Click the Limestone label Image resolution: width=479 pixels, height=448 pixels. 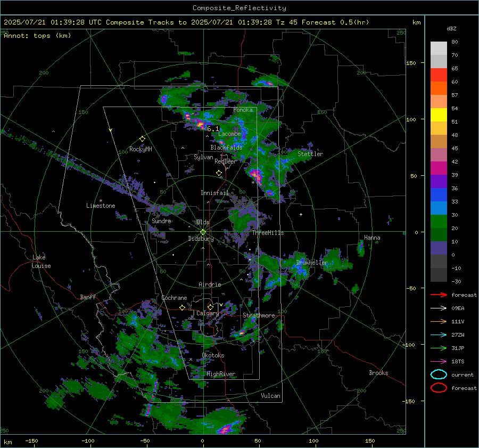point(101,206)
